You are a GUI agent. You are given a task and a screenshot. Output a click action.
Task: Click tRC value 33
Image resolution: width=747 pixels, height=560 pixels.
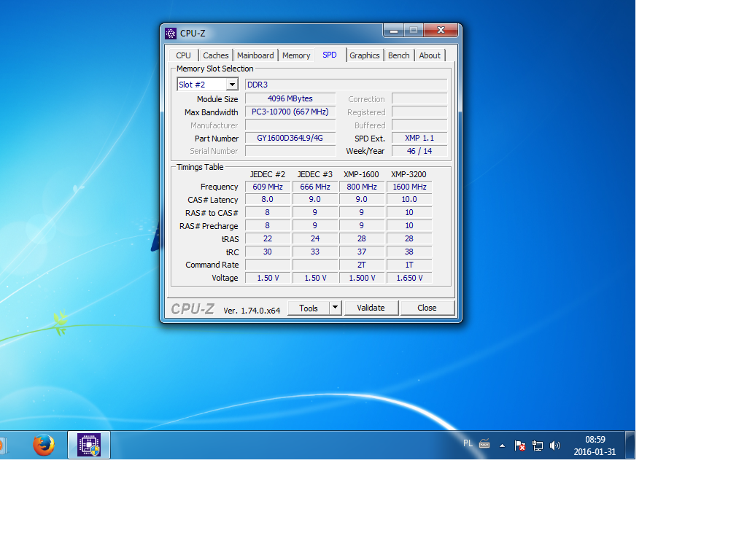(x=315, y=252)
